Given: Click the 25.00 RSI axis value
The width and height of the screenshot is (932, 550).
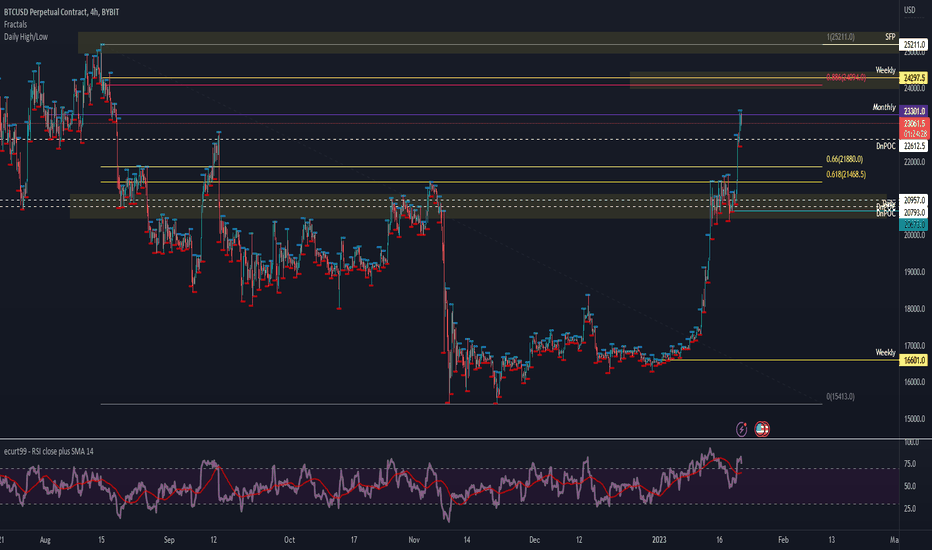Looking at the screenshot, I should (909, 509).
